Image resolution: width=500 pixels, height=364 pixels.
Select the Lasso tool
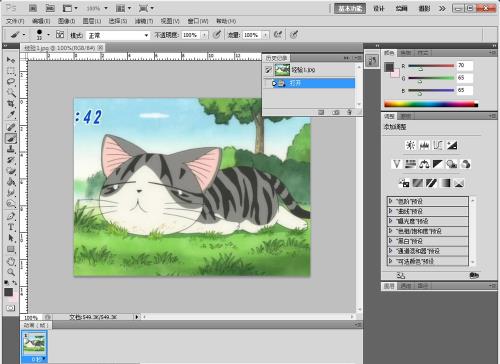pos(11,82)
